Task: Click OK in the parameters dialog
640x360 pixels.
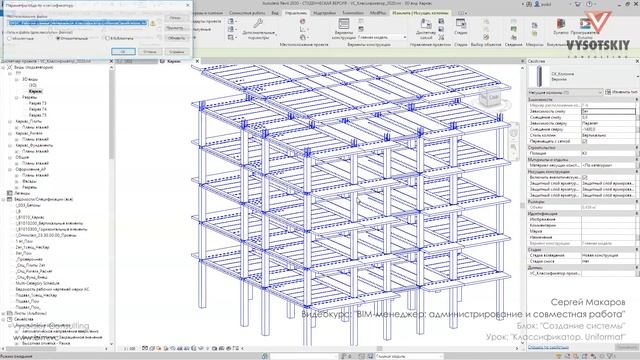Action: (x=123, y=52)
